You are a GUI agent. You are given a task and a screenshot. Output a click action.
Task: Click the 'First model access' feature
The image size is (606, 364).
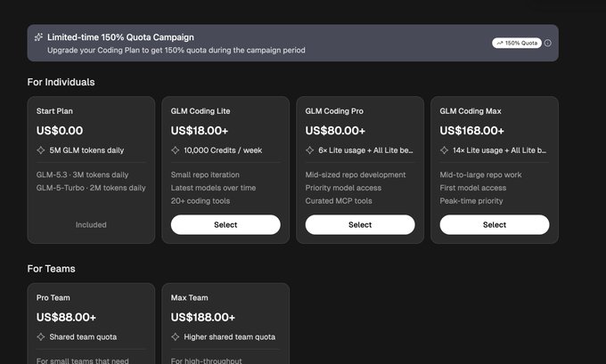click(x=473, y=188)
